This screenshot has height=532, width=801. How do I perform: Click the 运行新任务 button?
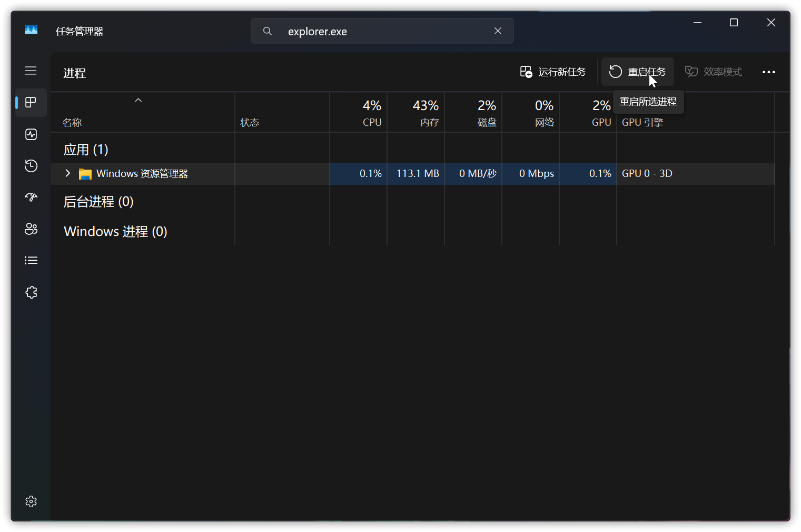coord(553,72)
